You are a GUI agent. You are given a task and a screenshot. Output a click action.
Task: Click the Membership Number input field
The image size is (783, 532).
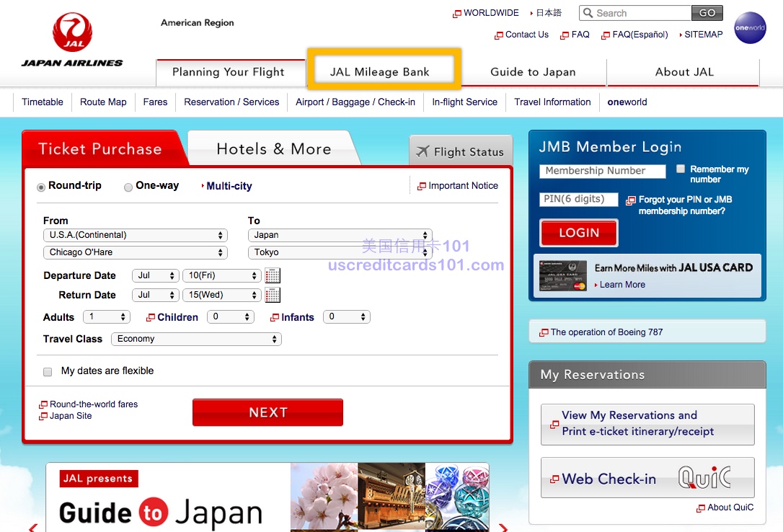602,171
